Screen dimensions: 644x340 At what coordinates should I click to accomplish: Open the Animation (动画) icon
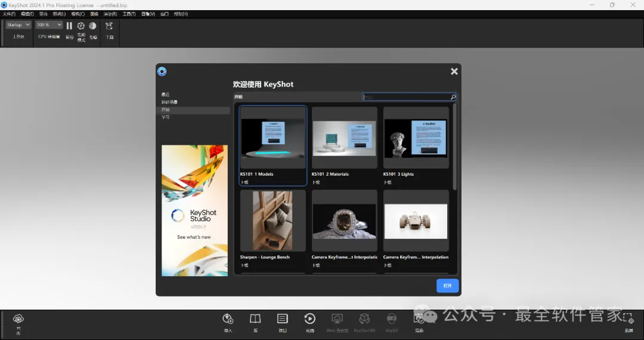click(309, 319)
